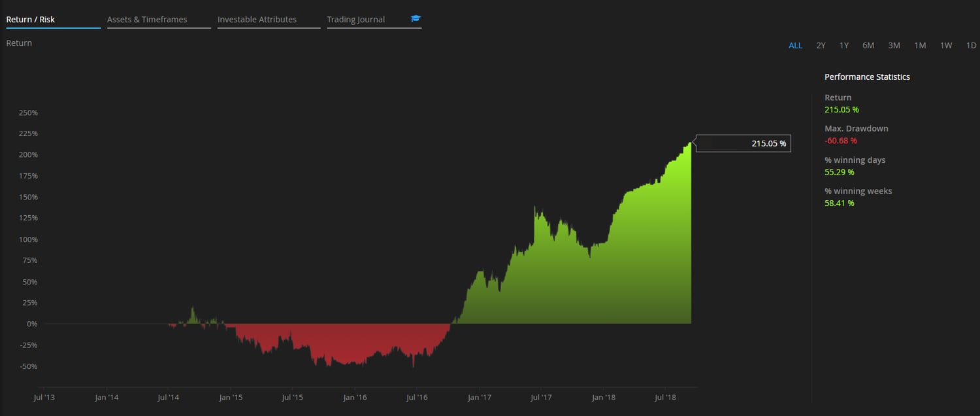Switch to the 1M view
The width and height of the screenshot is (980, 416).
pyautogui.click(x=920, y=45)
